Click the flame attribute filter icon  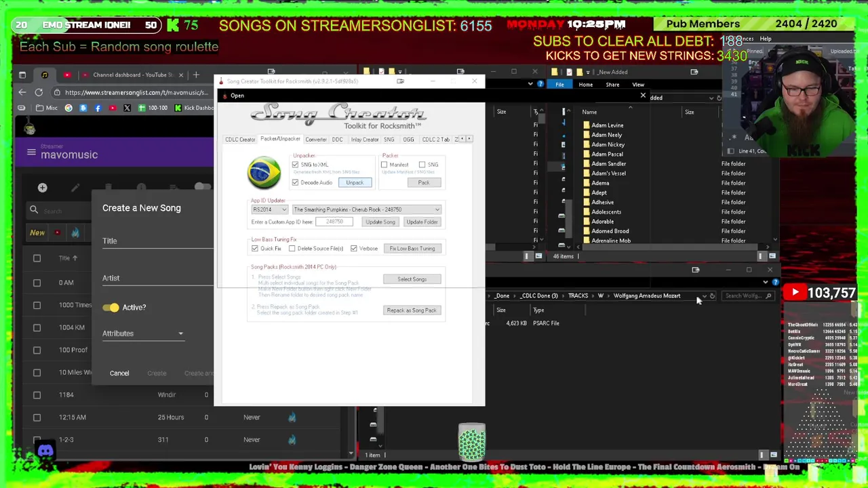[x=75, y=232]
